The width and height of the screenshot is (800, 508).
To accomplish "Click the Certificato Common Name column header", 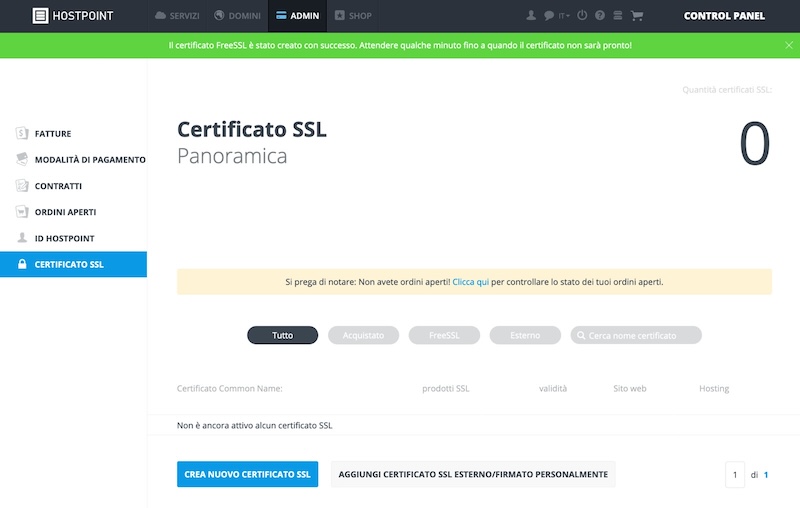I will [230, 388].
